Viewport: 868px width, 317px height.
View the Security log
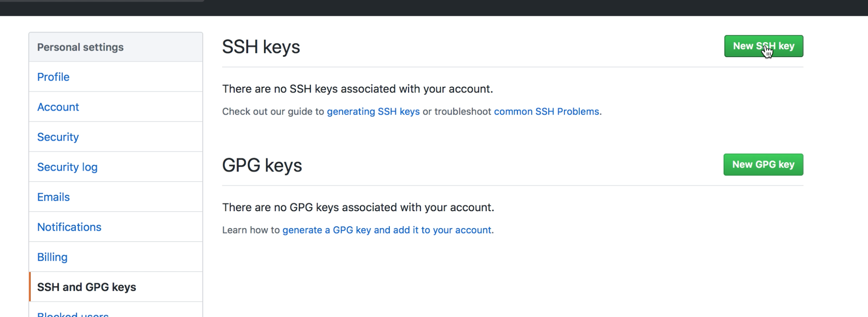point(67,167)
